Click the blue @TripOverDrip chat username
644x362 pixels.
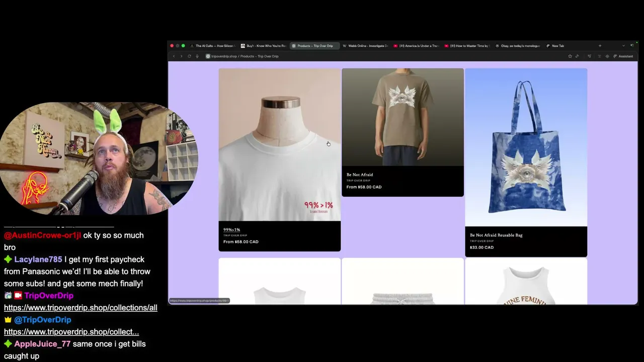point(43,320)
